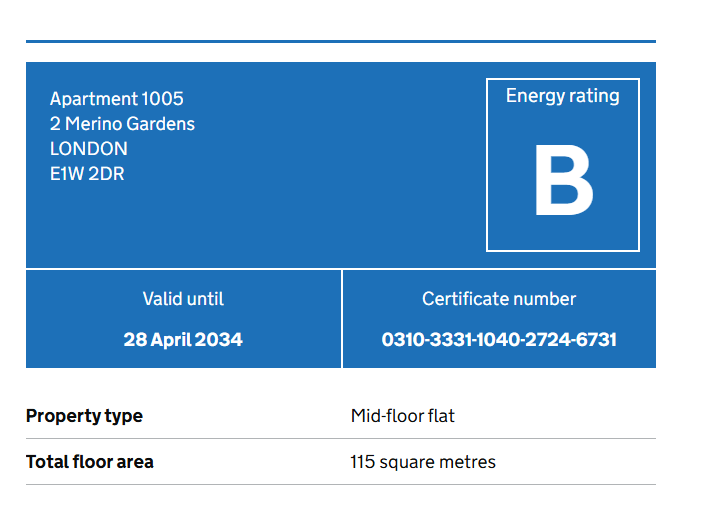Click the Property type row heading

(84, 416)
